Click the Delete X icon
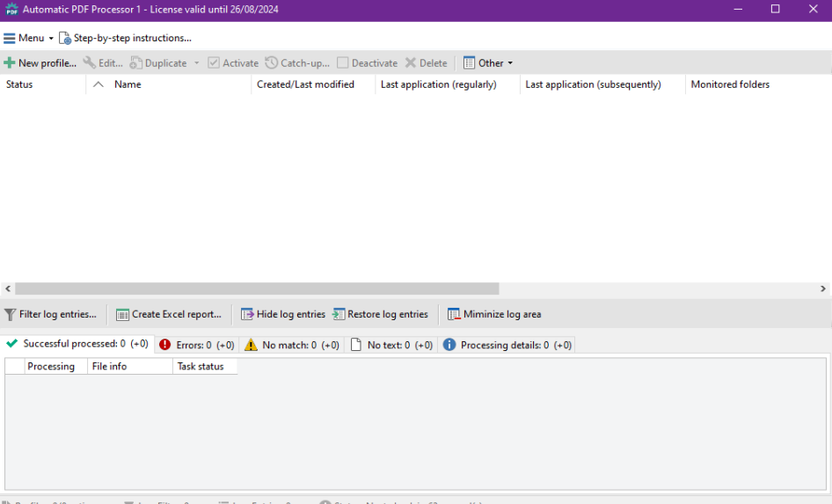 click(410, 62)
